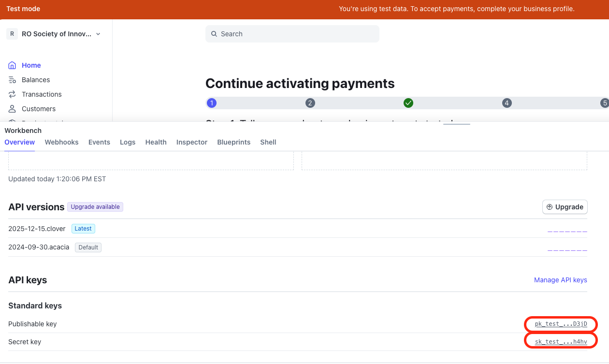This screenshot has height=364, width=609.
Task: Reveal the secret key sk_test_...h4hv
Action: click(561, 342)
